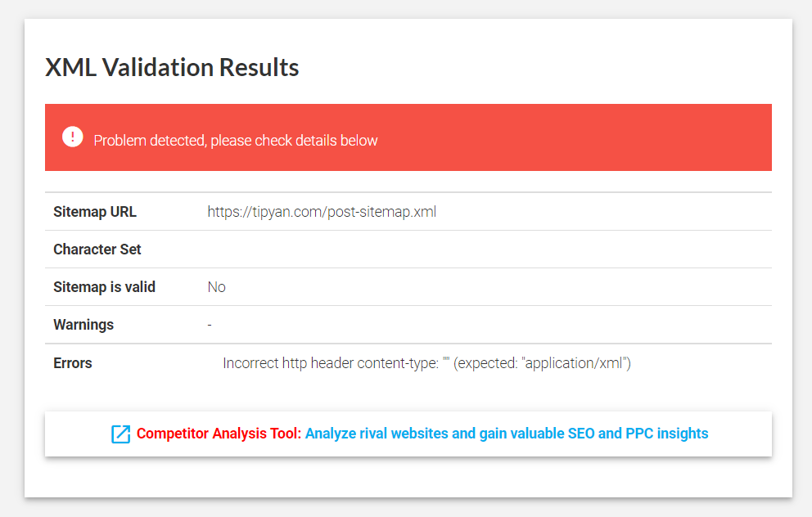Click the dash value in Warnings row
This screenshot has height=517, width=812.
tap(210, 325)
